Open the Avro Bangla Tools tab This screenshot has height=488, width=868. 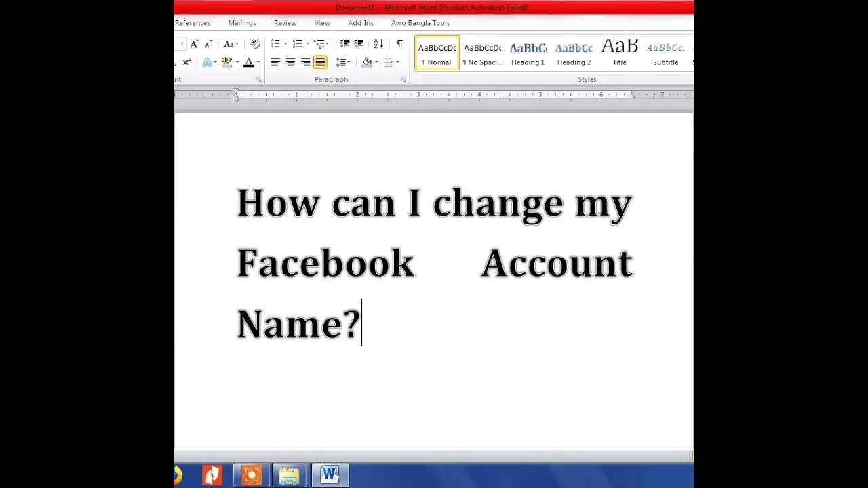[420, 23]
